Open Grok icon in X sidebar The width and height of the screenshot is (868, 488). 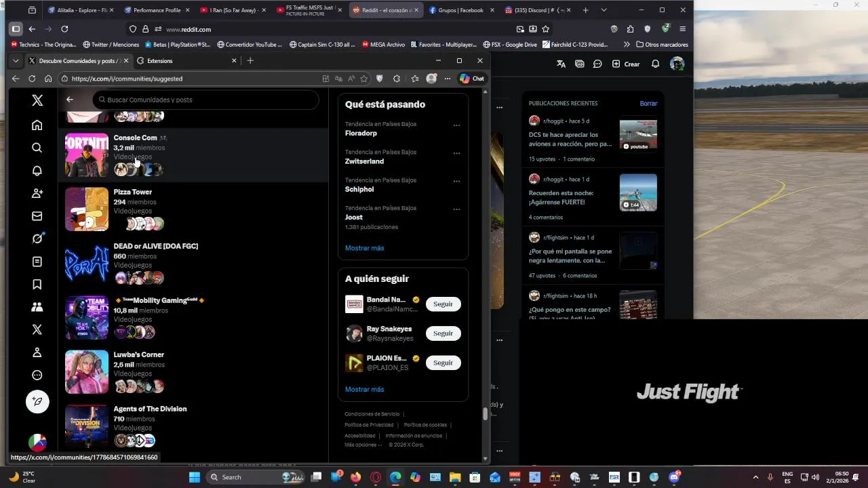coord(37,239)
